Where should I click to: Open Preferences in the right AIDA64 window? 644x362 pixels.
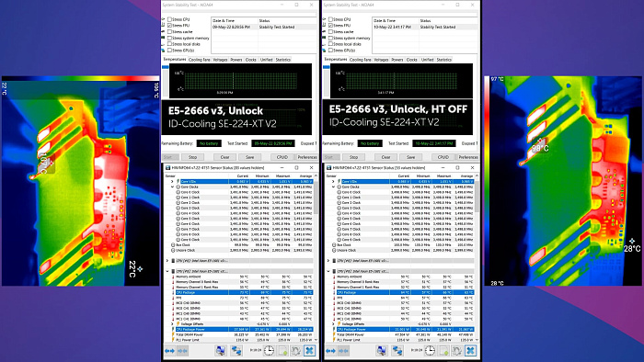[x=468, y=157]
